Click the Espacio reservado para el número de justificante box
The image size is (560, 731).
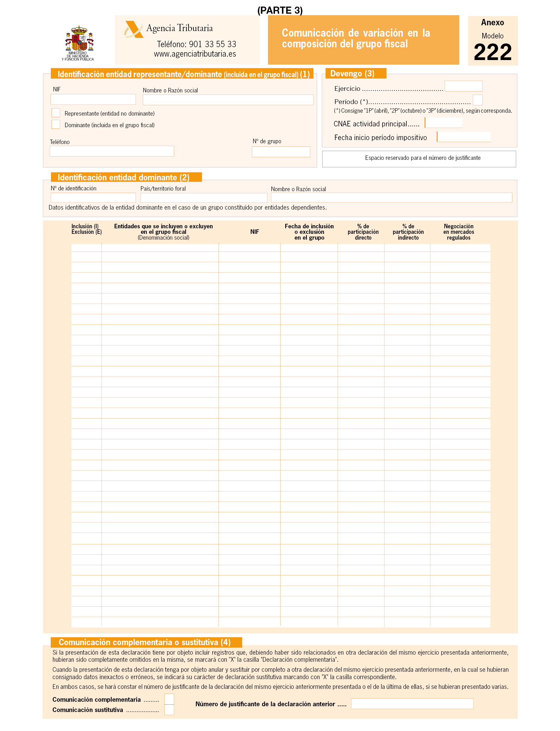(x=419, y=159)
